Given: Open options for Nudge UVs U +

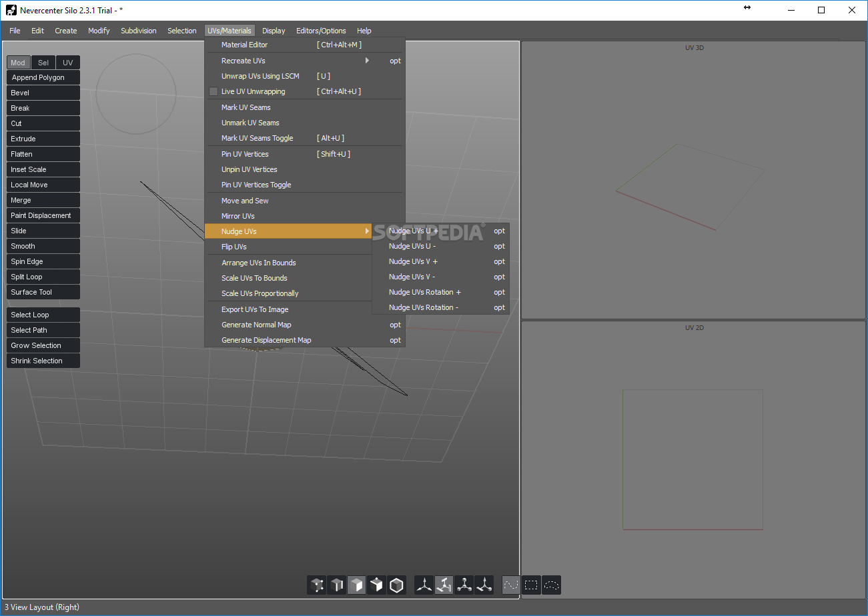Looking at the screenshot, I should tap(500, 231).
